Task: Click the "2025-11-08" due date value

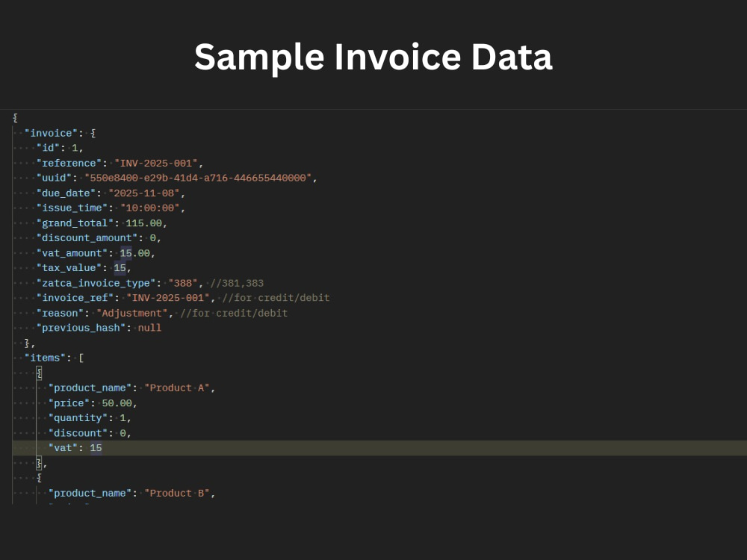Action: (144, 193)
